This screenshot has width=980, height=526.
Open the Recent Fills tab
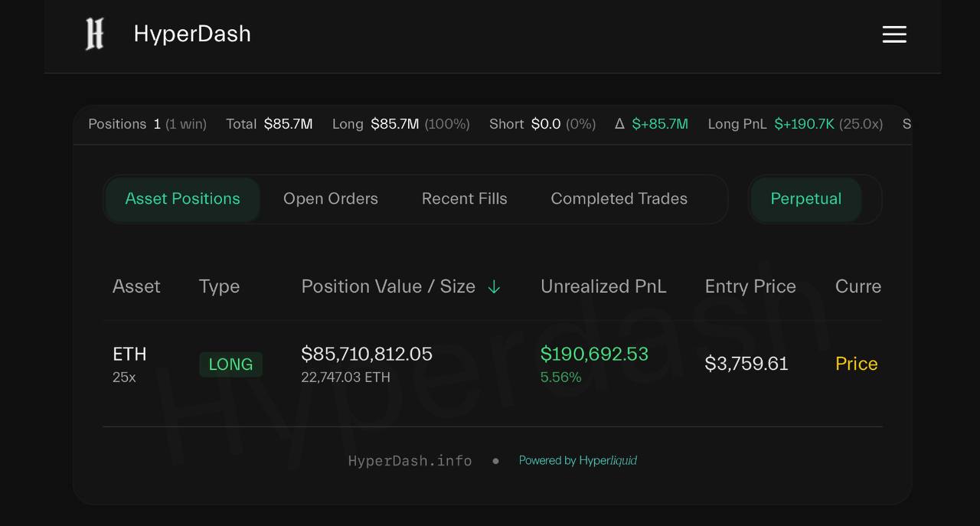pyautogui.click(x=465, y=199)
